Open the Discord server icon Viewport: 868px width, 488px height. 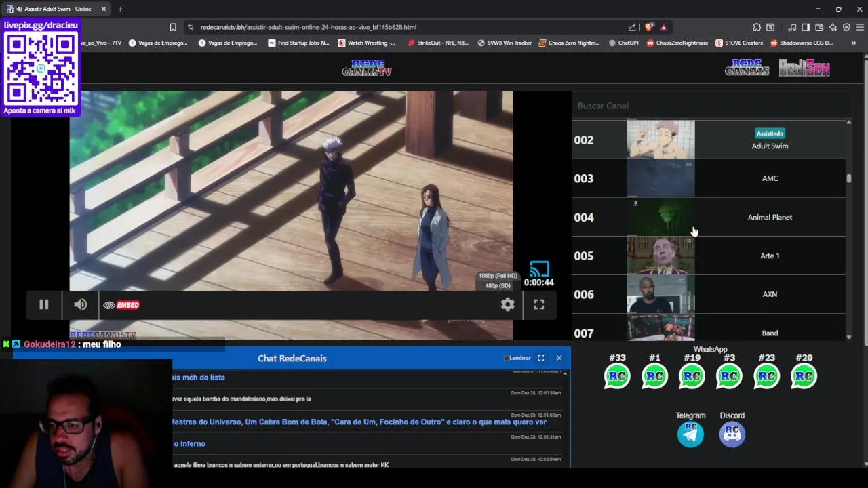click(732, 434)
